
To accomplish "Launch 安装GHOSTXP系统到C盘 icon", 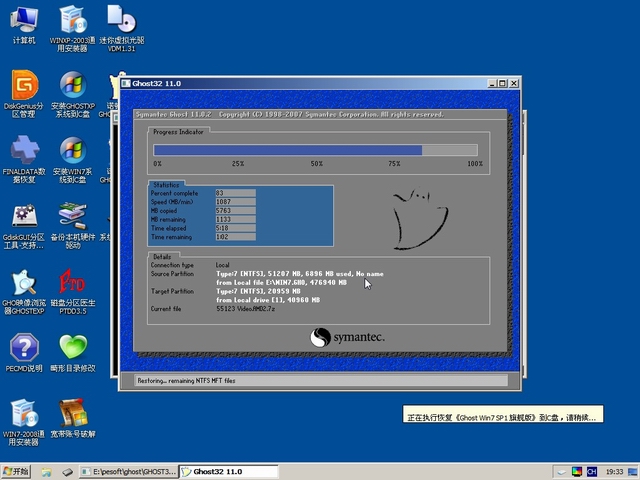I will tap(73, 94).
